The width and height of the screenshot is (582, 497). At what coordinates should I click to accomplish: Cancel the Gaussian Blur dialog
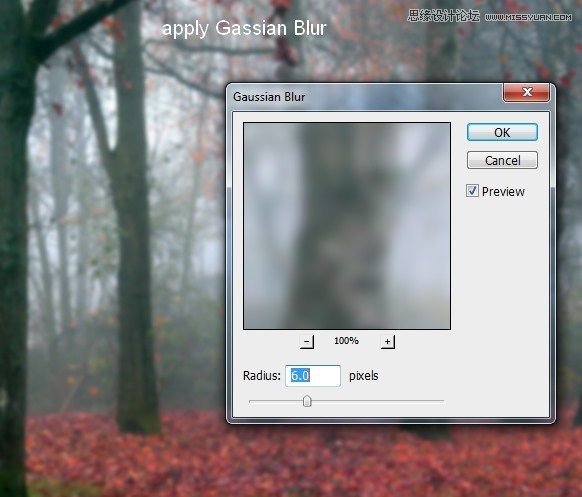(x=502, y=160)
